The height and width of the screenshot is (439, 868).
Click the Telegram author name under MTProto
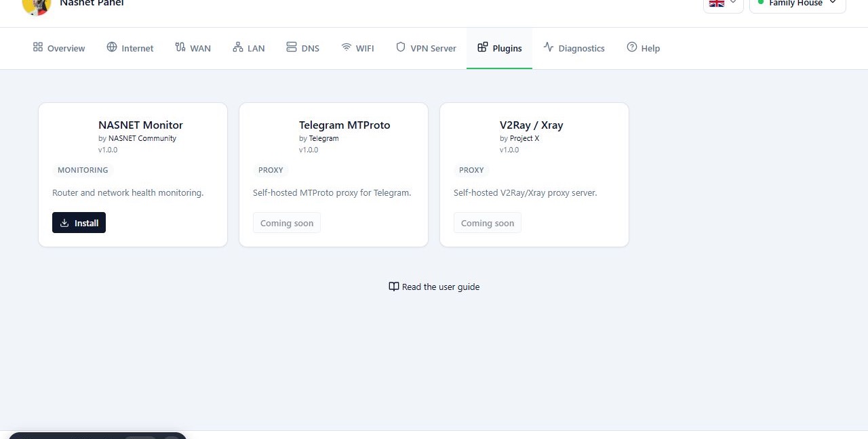tap(324, 138)
